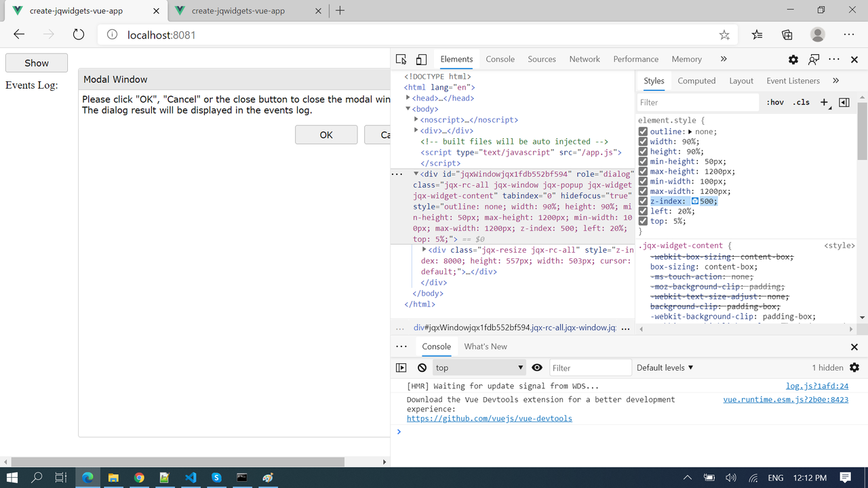Open the console context 'top' dropdown
Screen dimensions: 868x488
(x=479, y=367)
